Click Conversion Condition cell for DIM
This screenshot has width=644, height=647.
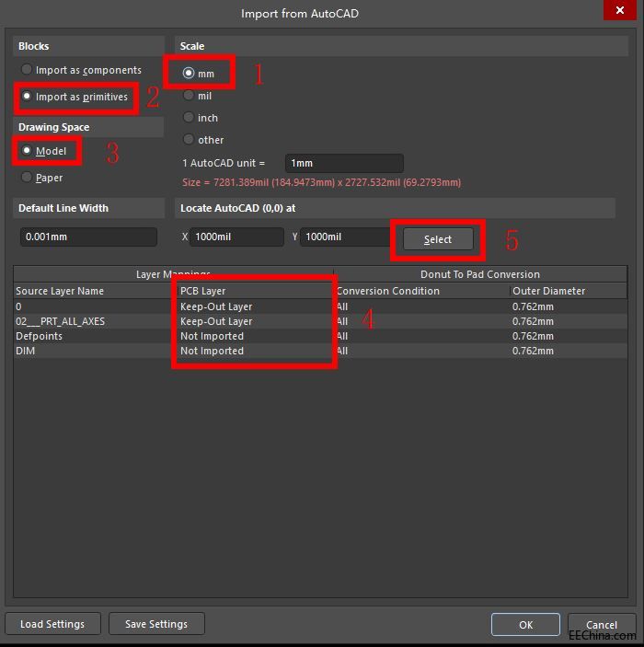click(421, 352)
